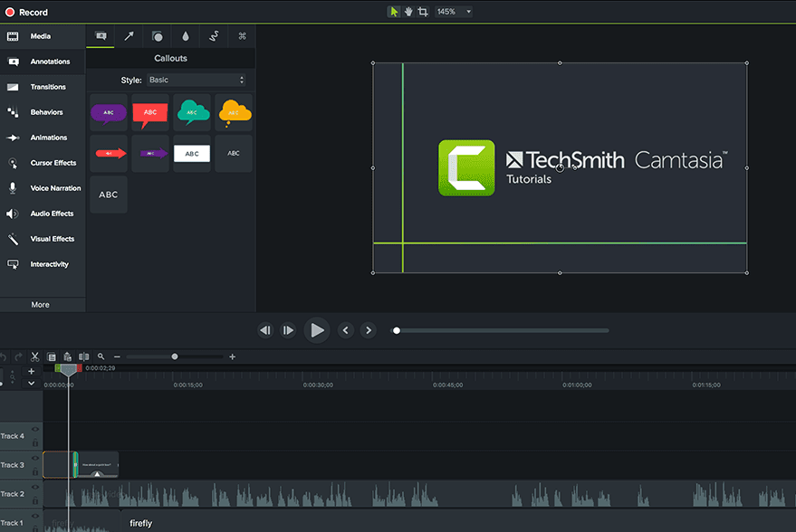The height and width of the screenshot is (532, 796).
Task: Activate the canvas crop tool
Action: coord(423,12)
